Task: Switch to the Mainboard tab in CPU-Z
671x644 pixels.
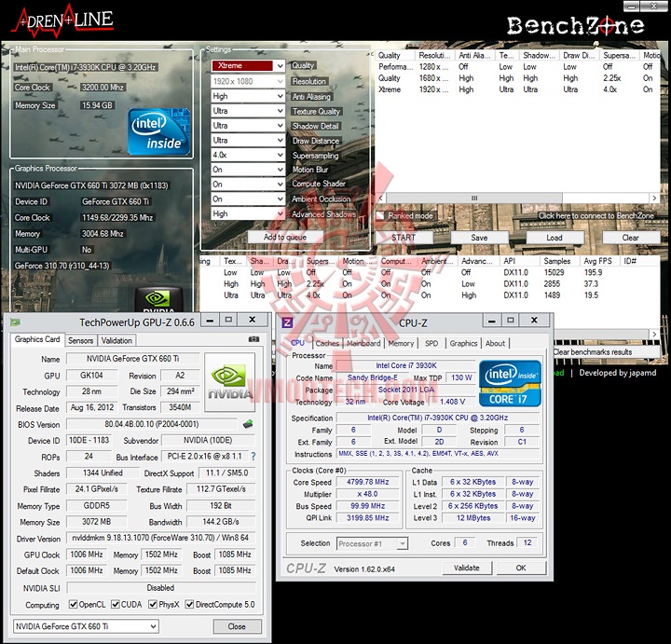Action: 363,343
